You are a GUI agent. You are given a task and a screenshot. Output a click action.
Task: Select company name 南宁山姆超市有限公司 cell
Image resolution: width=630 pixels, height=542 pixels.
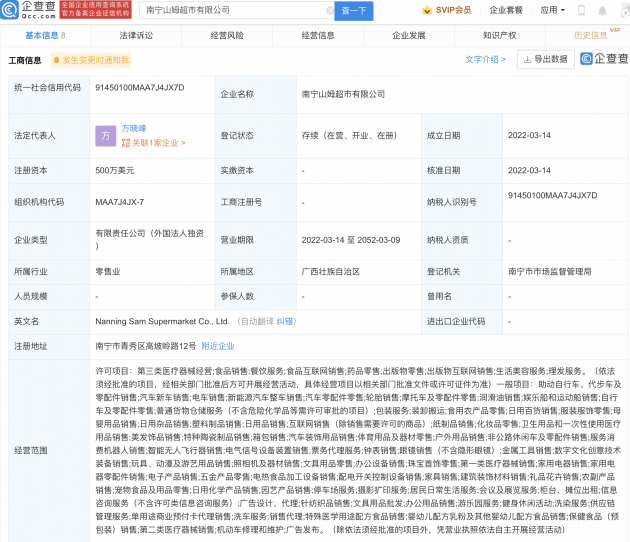pos(343,94)
